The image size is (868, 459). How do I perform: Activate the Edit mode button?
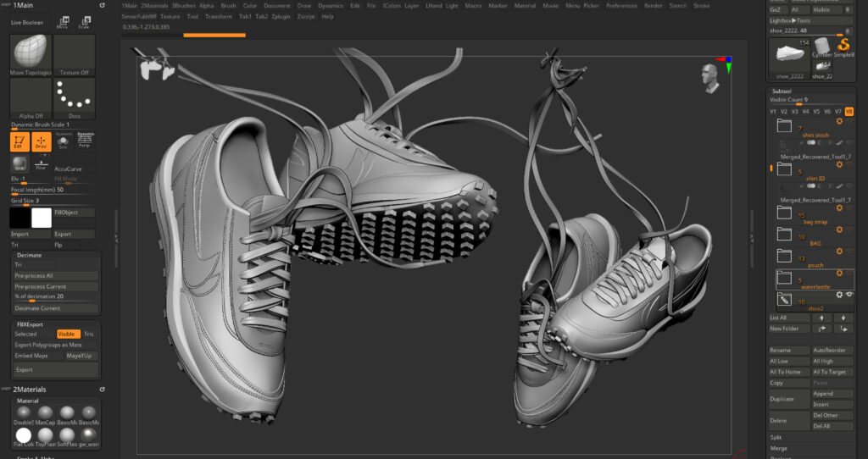coord(19,141)
